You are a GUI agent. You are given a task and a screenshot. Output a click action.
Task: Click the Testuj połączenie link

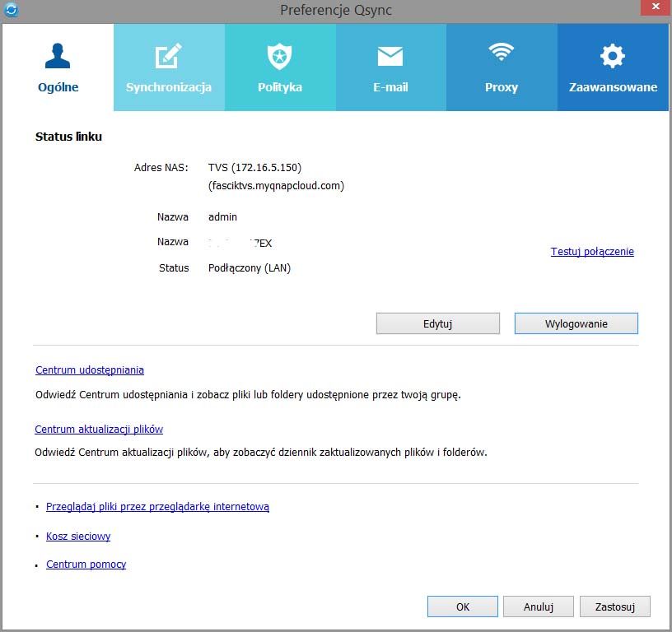[x=592, y=251]
